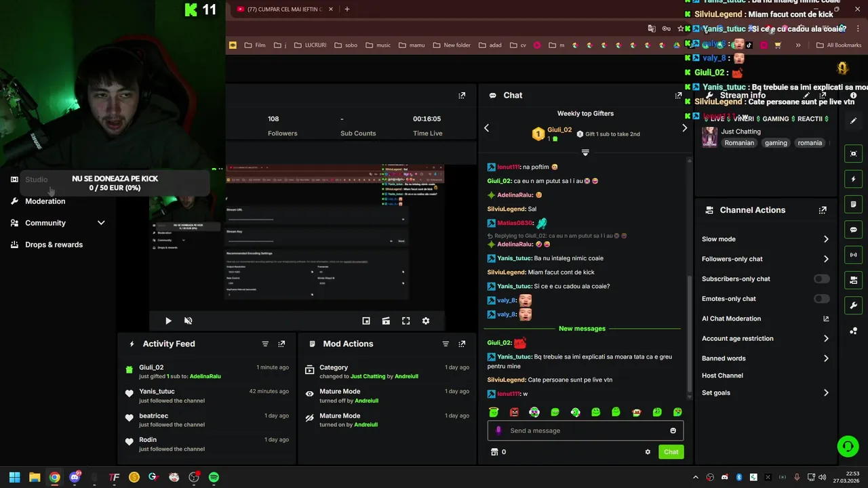
Task: Select the Romanian stream tag
Action: (738, 143)
